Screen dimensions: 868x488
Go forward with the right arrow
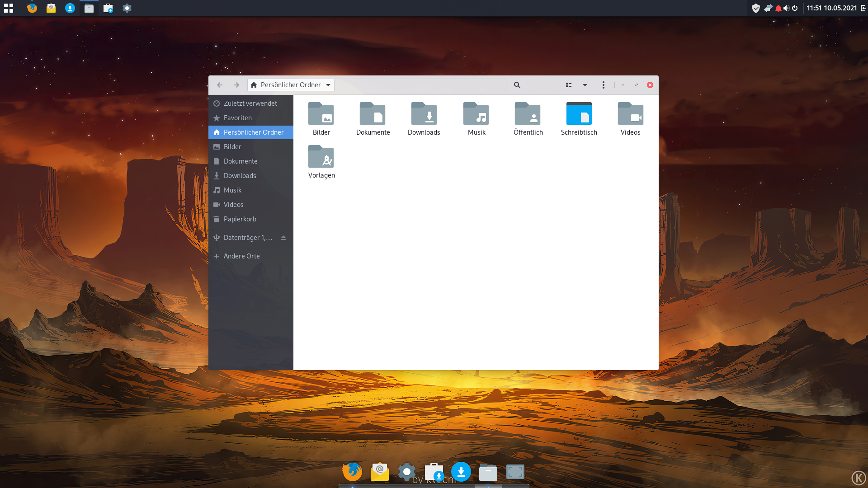point(236,85)
